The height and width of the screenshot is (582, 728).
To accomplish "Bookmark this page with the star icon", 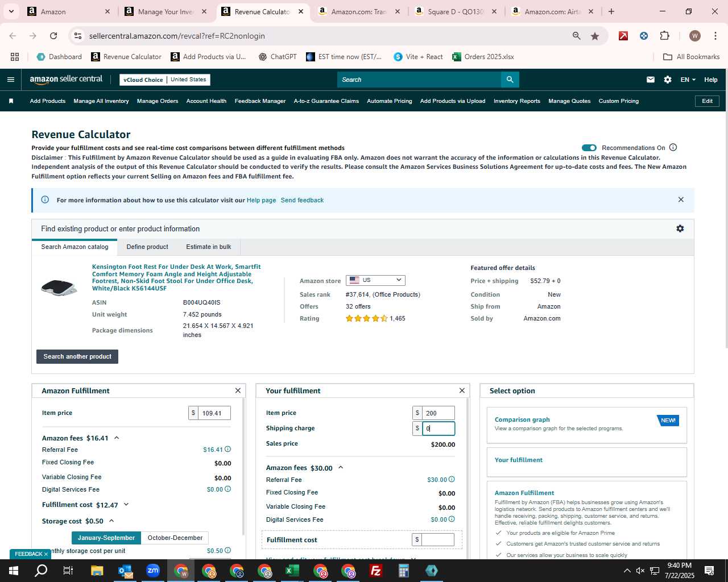I will [595, 36].
